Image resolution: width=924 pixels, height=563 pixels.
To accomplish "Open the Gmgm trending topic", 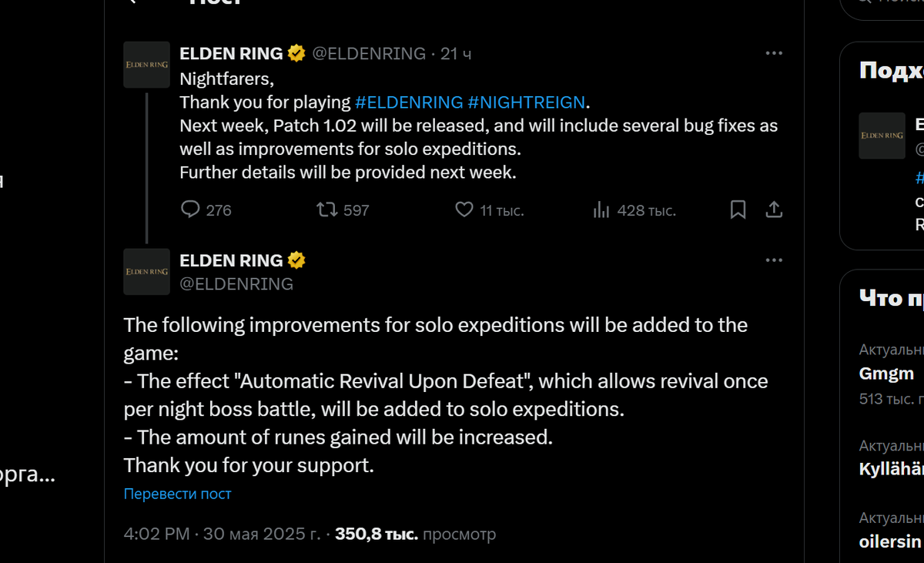I will tap(886, 374).
